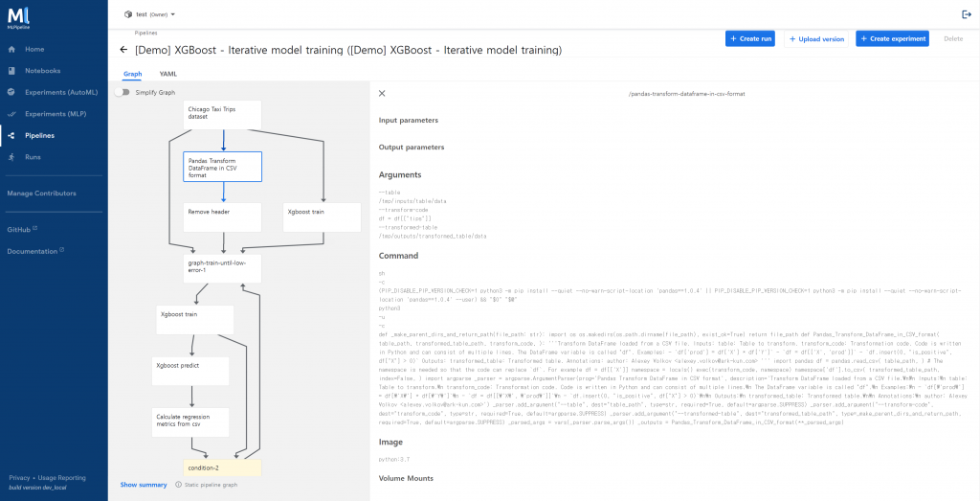Open the test (Owner) namespace dropdown
This screenshot has height=501, width=980.
pyautogui.click(x=149, y=14)
